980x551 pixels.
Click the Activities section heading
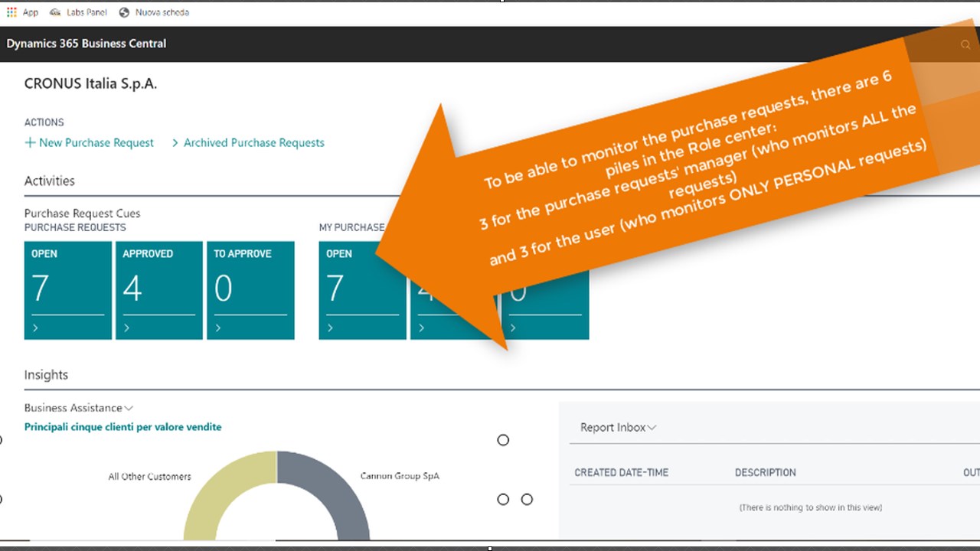point(50,181)
